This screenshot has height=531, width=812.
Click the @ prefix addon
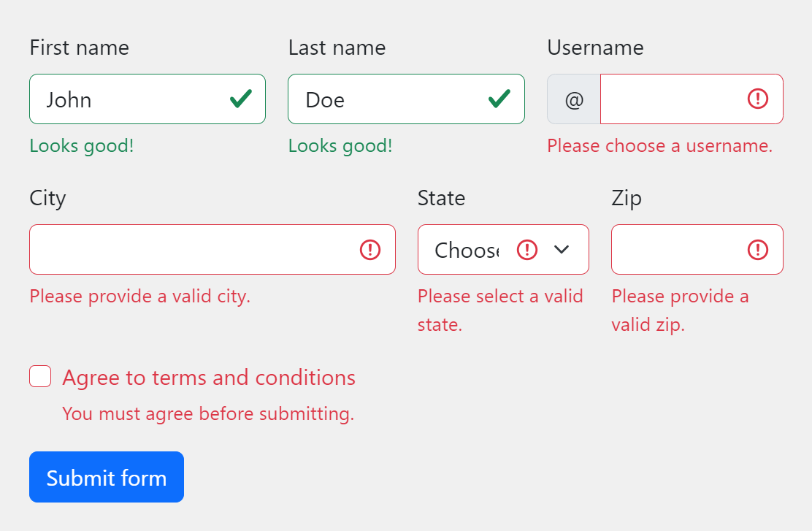[574, 99]
